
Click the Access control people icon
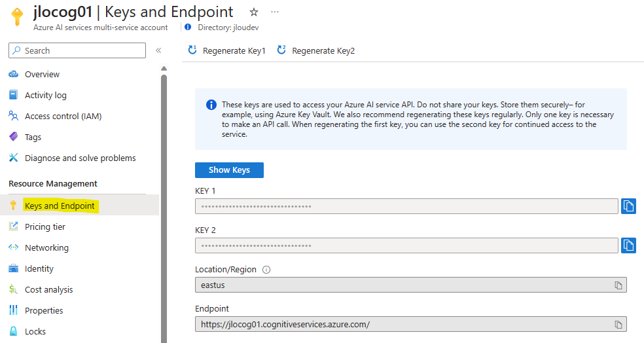[x=14, y=116]
